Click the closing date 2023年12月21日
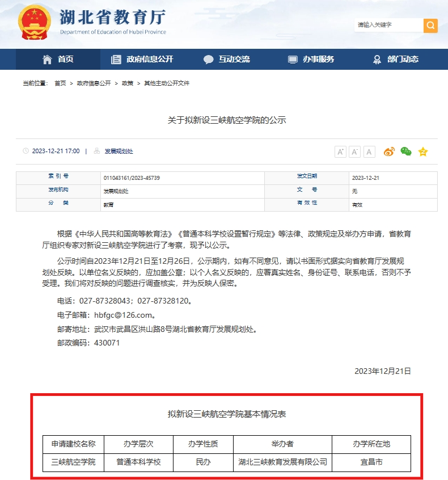The image size is (448, 480). point(383,371)
